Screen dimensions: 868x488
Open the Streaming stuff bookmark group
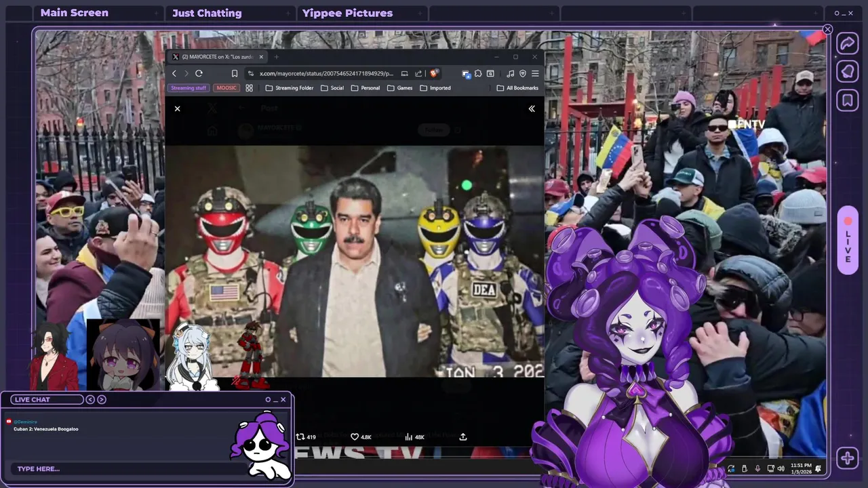pyautogui.click(x=189, y=87)
